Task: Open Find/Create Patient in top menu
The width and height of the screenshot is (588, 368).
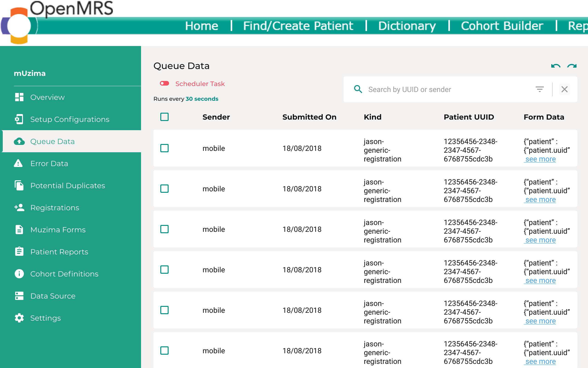Action: 298,26
